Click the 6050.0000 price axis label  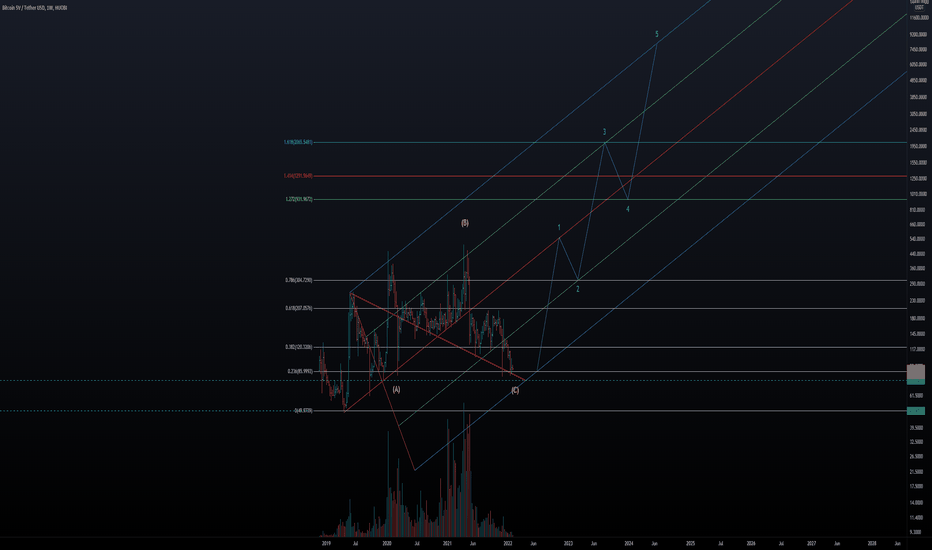click(x=918, y=64)
